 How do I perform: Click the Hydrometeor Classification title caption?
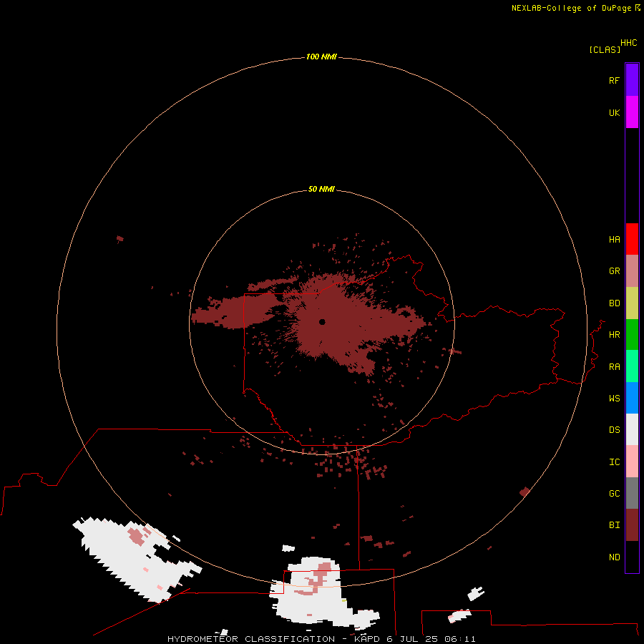pos(321,639)
